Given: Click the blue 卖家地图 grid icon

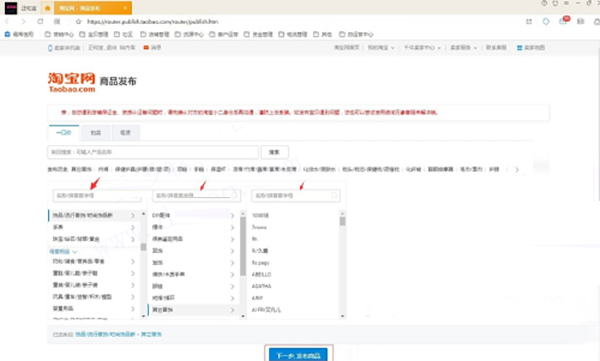Looking at the screenshot, I should point(519,48).
